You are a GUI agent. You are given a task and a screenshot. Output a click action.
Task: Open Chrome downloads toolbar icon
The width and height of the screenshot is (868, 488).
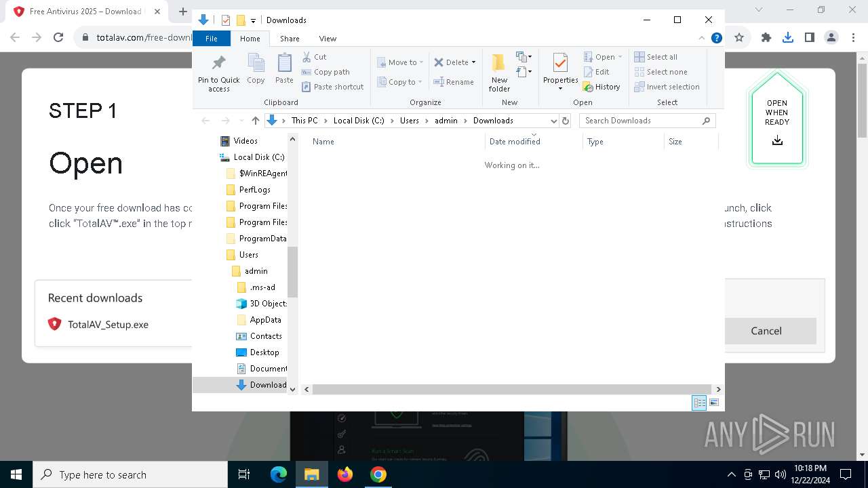tap(787, 38)
